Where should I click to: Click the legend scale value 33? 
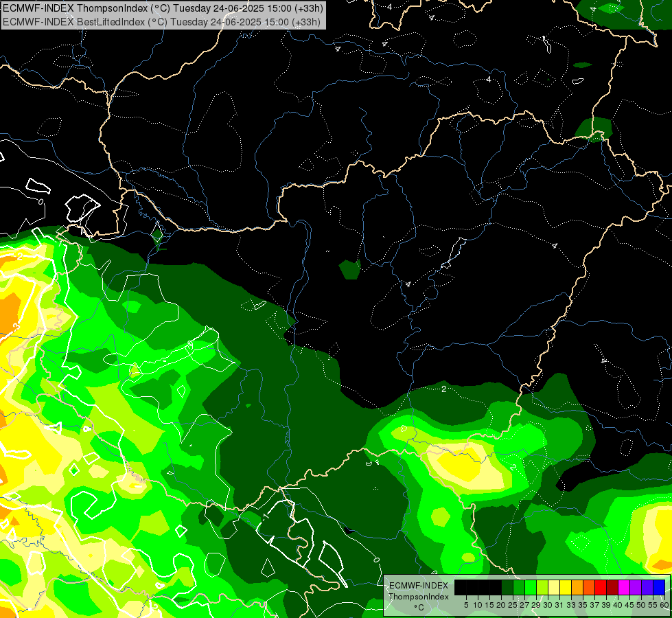[x=571, y=605]
